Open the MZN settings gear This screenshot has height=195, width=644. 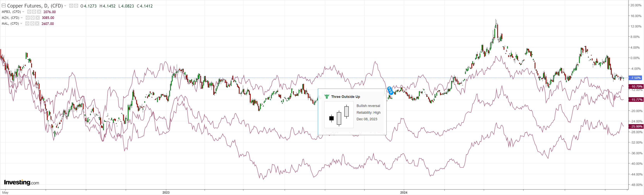pyautogui.click(x=32, y=18)
